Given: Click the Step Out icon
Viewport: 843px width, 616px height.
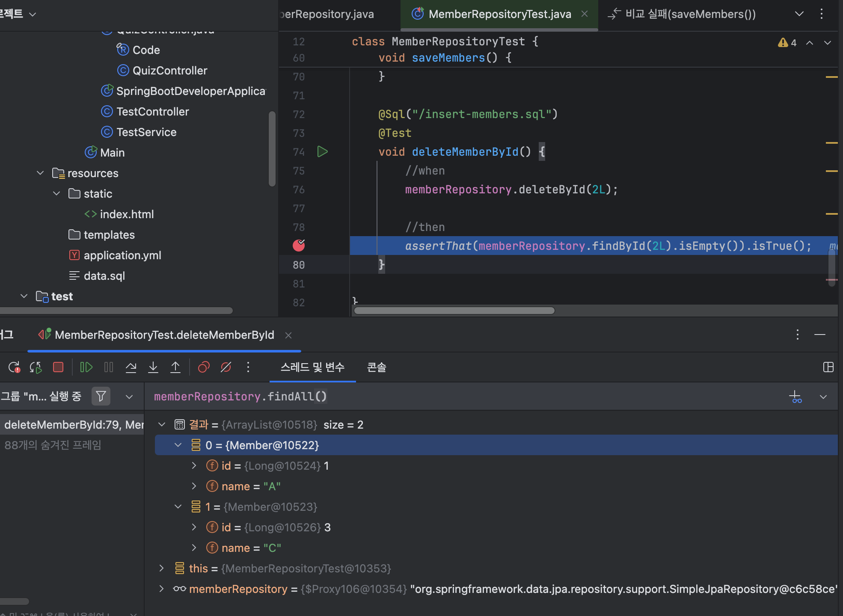Looking at the screenshot, I should tap(175, 367).
